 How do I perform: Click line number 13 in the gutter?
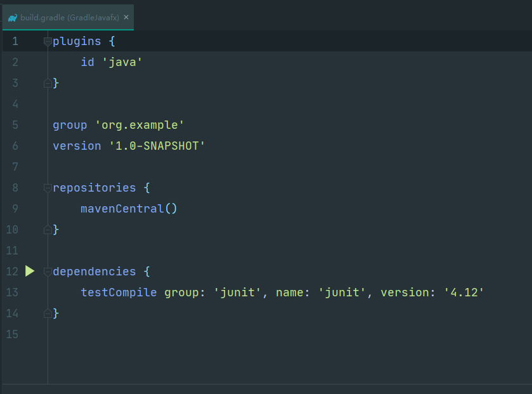(x=12, y=292)
